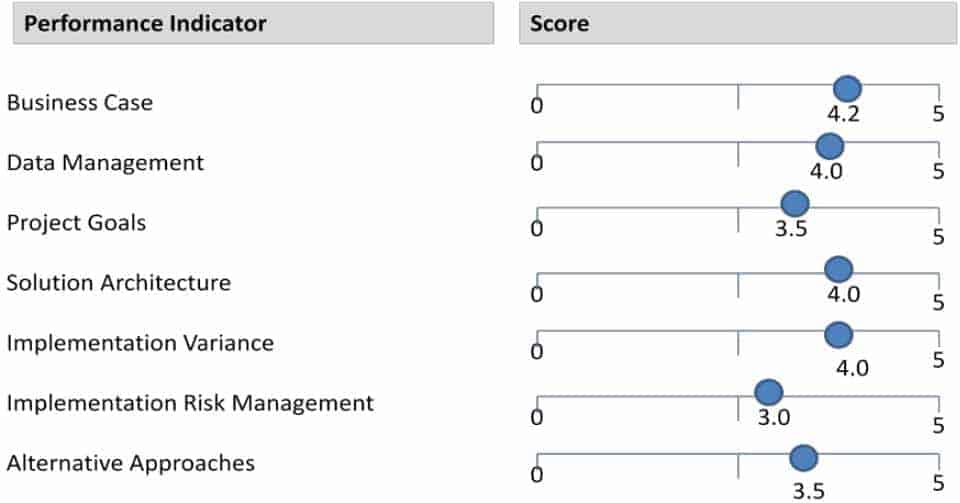Select the Alternative Approaches score dot
This screenshot has height=503, width=960.
pyautogui.click(x=804, y=458)
